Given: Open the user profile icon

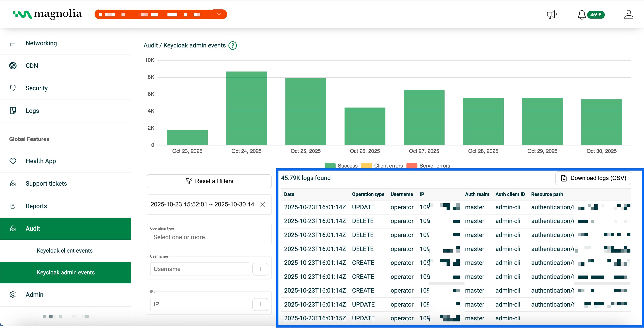Looking at the screenshot, I should point(629,14).
